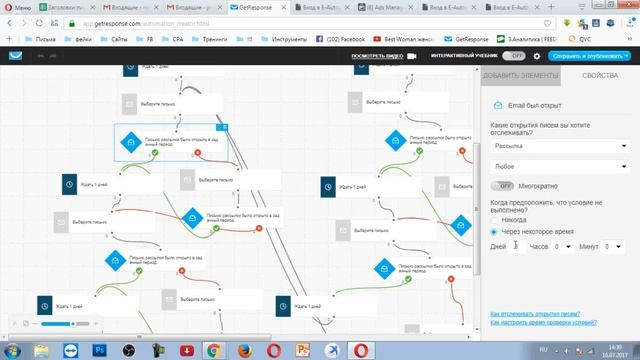Open Photoshop from the taskbar

point(100,351)
